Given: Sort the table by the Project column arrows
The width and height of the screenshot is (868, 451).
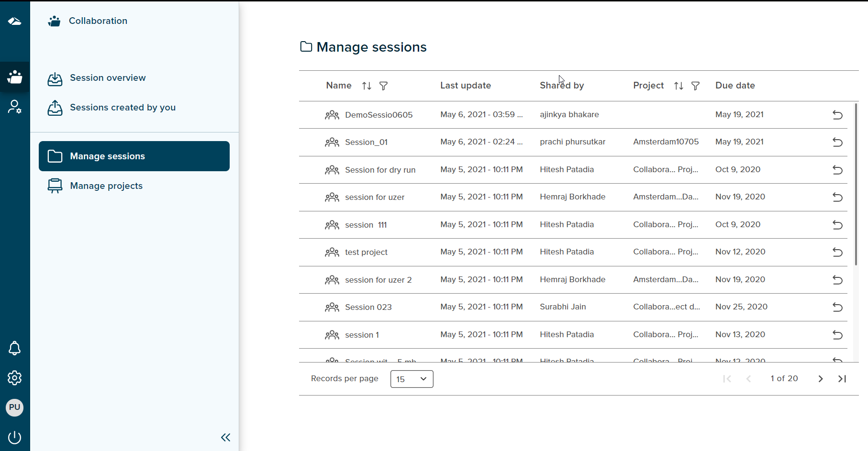Looking at the screenshot, I should (x=679, y=86).
